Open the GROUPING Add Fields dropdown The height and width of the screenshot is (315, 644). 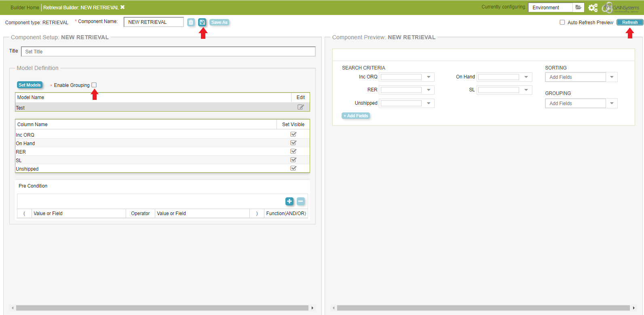(612, 104)
